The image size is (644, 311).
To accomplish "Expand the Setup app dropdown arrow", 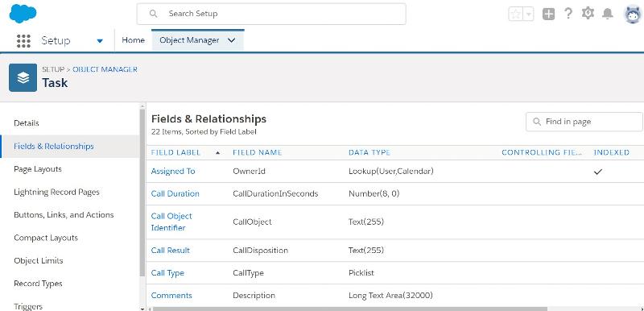I will click(x=99, y=40).
